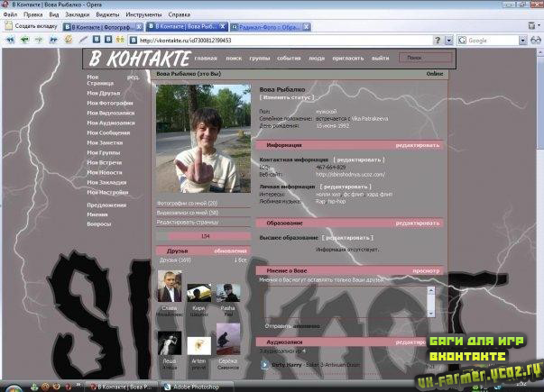Click the Вова Рыбалко profile photo
The height and width of the screenshot is (392, 544).
pos(203,138)
